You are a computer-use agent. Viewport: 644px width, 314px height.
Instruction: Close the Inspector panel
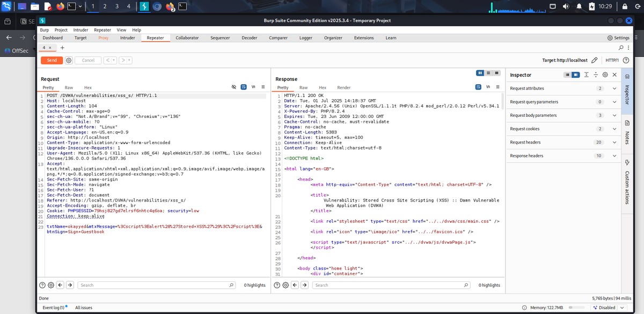tap(614, 75)
